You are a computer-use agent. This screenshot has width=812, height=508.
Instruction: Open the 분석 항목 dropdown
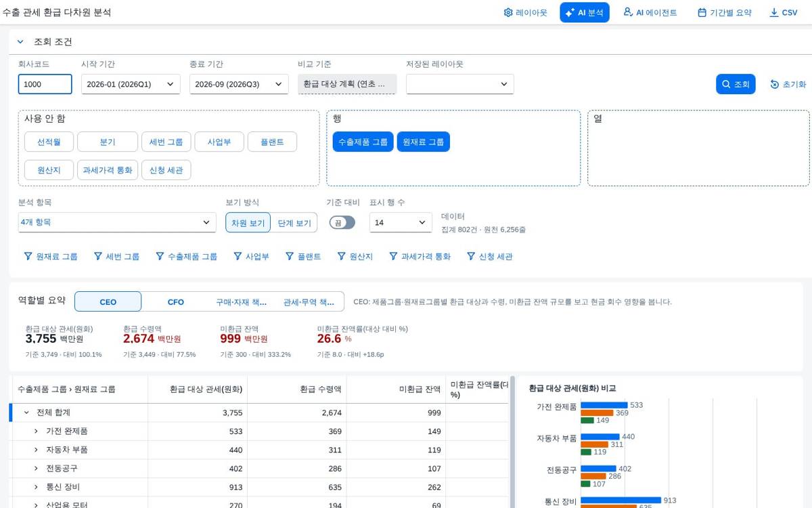[117, 222]
